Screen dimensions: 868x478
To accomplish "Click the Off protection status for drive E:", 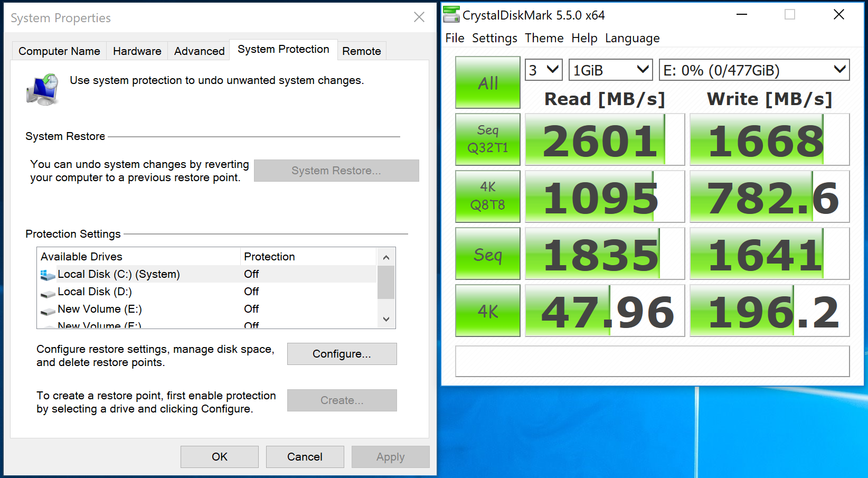I will coord(251,309).
